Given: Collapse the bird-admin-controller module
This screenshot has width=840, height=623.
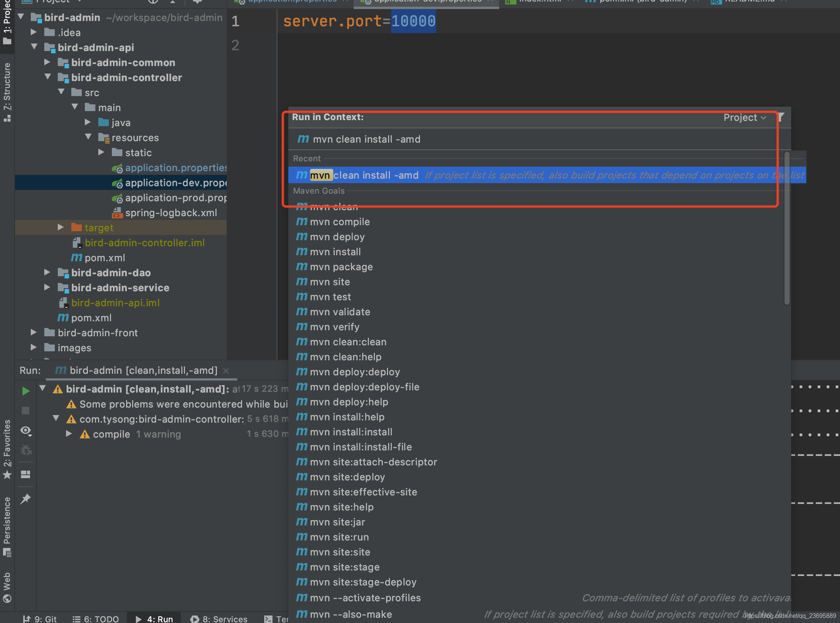Looking at the screenshot, I should (48, 77).
